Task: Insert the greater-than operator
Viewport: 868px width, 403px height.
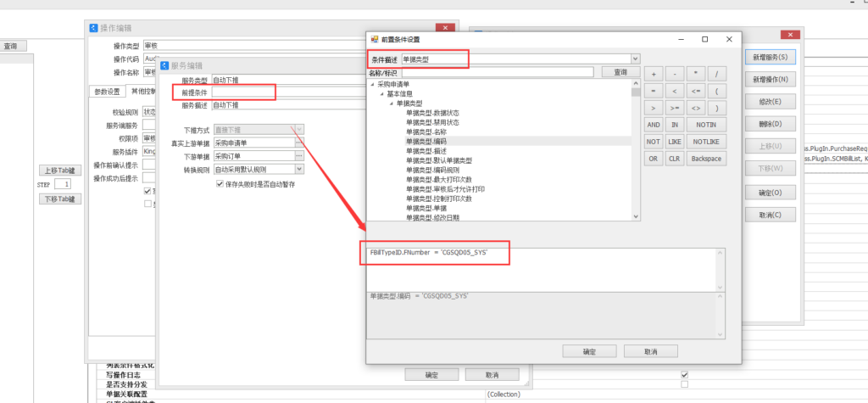Action: (654, 108)
